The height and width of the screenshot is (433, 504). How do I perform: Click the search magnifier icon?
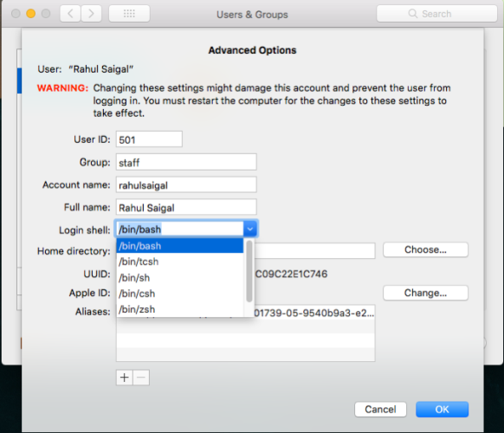click(413, 14)
